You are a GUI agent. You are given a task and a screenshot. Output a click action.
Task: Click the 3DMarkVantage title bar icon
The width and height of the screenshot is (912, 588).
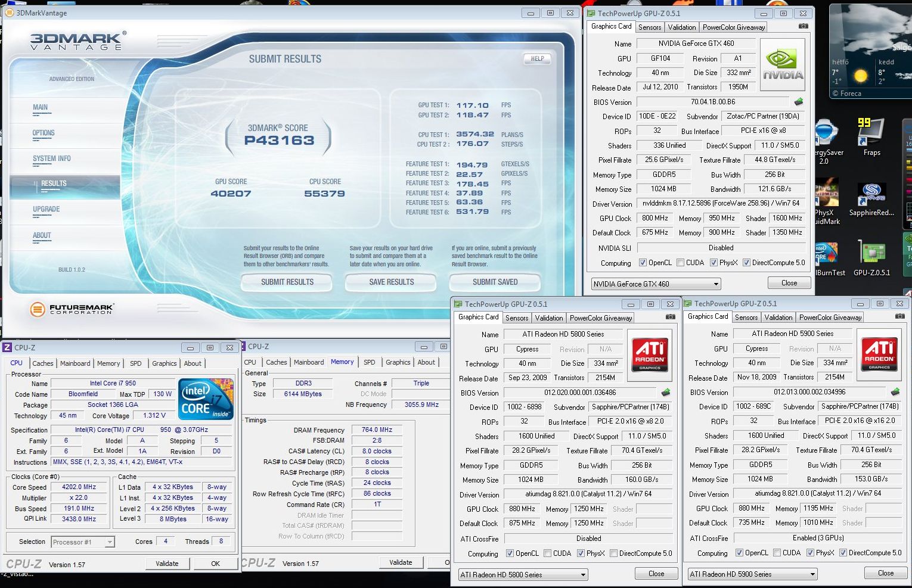10,13
